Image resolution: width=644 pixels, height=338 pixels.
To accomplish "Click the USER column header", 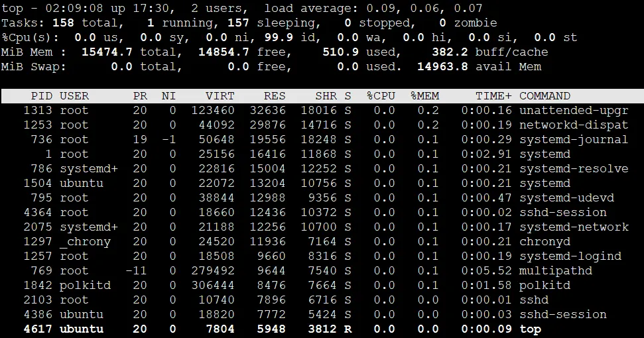I will pos(74,96).
